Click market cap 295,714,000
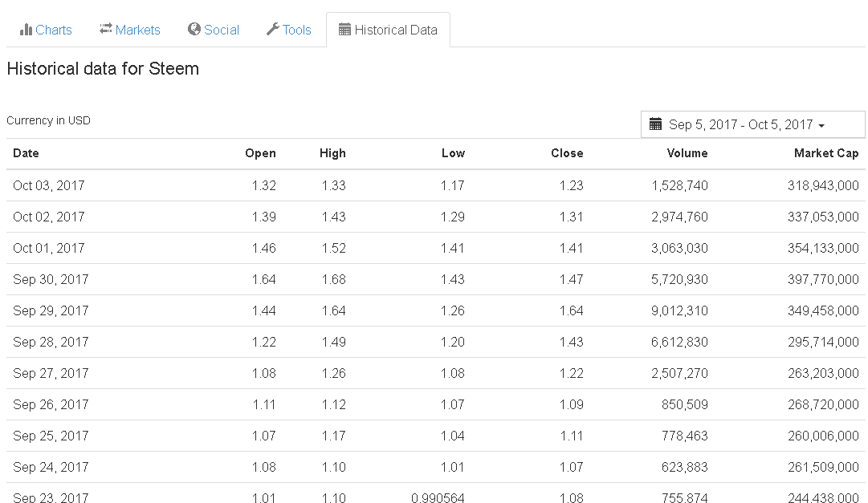 click(823, 342)
